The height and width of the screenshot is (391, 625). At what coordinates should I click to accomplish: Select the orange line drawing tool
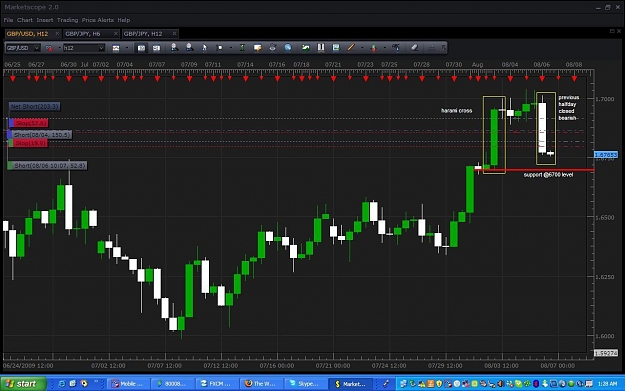351,47
